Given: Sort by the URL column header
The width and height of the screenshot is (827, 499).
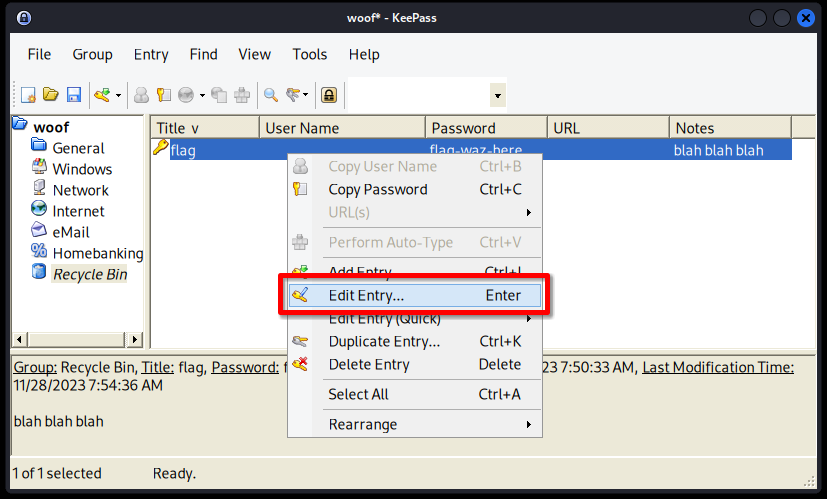Looking at the screenshot, I should click(x=608, y=128).
